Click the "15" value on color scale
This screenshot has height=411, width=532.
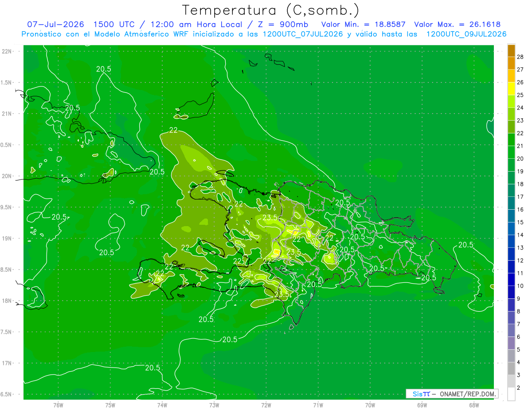[520, 222]
